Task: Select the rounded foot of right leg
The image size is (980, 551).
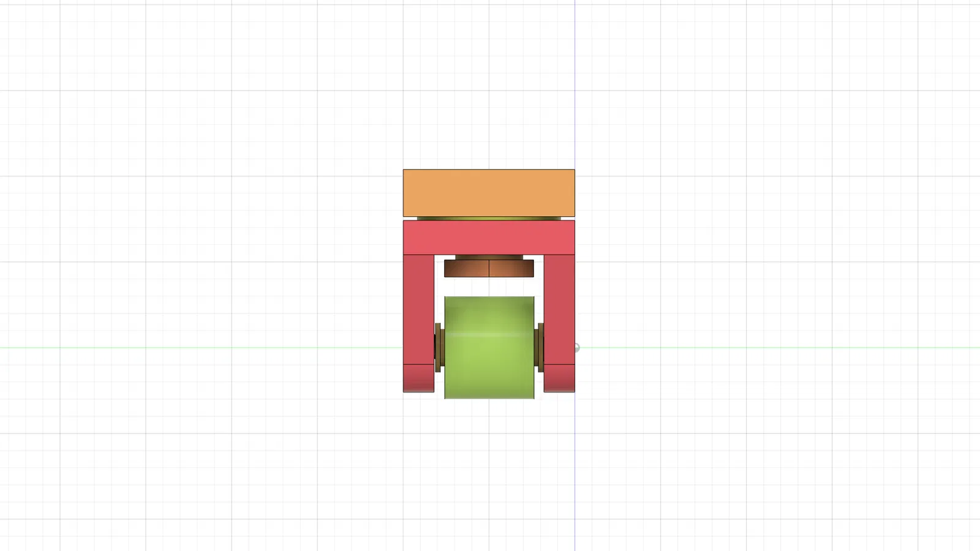Action: click(559, 378)
